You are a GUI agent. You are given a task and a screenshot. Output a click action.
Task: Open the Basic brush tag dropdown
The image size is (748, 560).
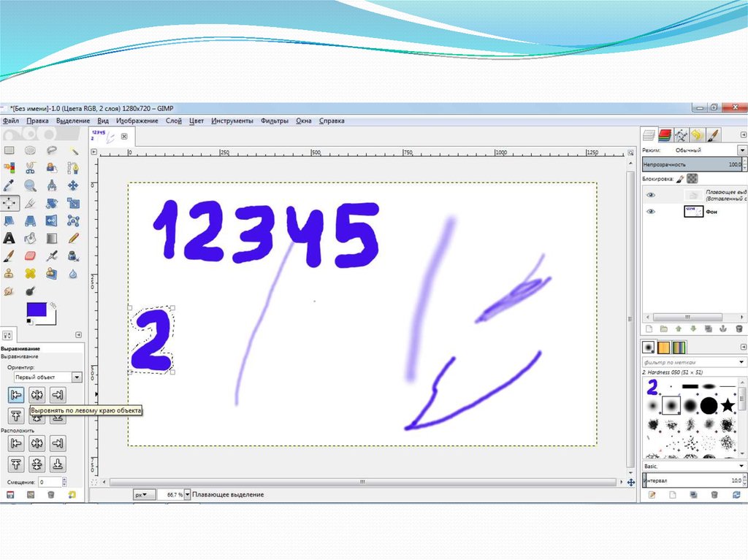(x=741, y=466)
